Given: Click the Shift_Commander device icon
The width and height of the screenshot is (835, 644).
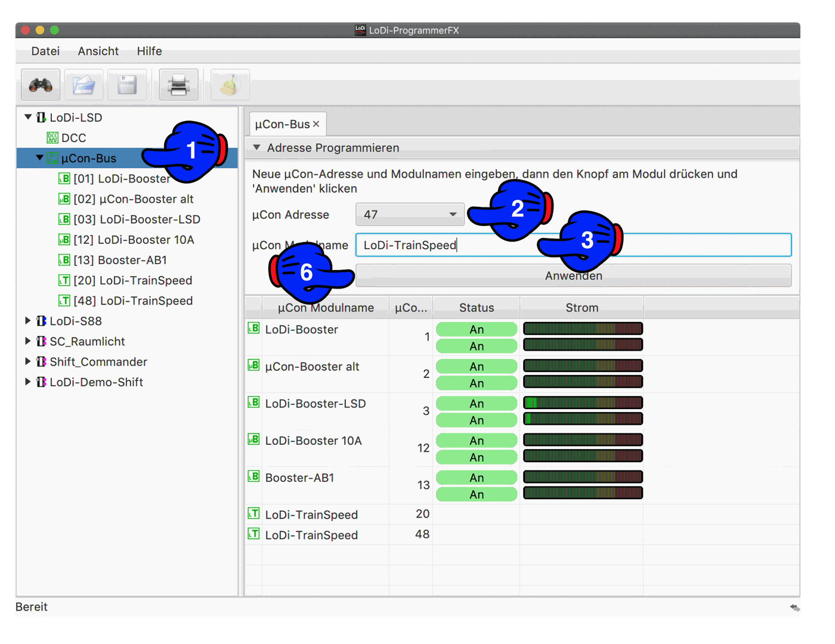Looking at the screenshot, I should [41, 361].
